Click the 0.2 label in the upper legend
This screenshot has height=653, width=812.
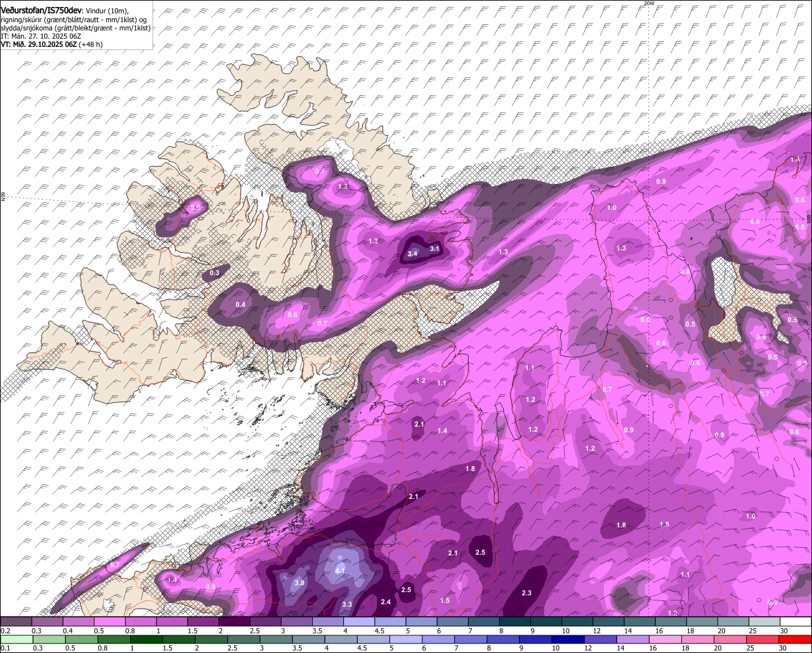(5, 631)
